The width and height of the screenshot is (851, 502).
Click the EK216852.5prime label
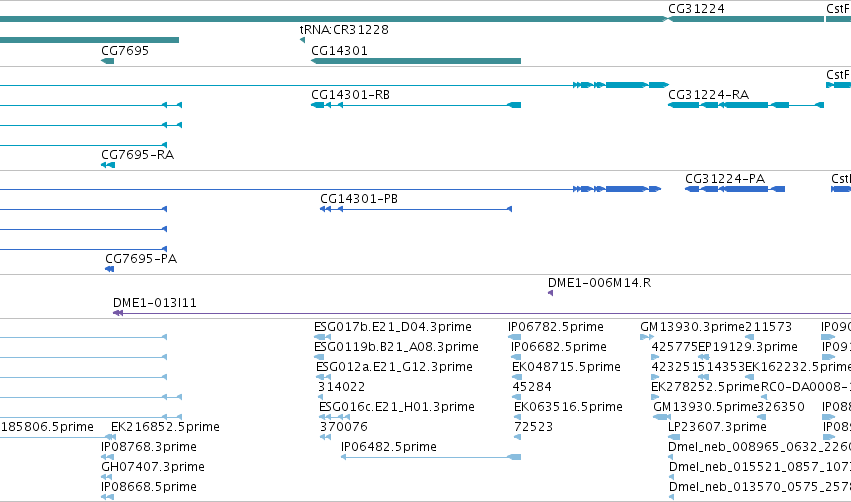pyautogui.click(x=165, y=427)
